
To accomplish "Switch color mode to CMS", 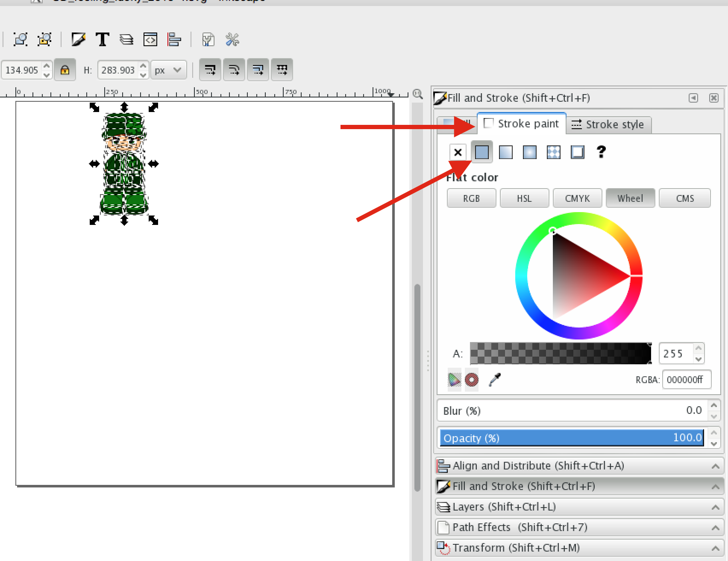I will point(685,198).
